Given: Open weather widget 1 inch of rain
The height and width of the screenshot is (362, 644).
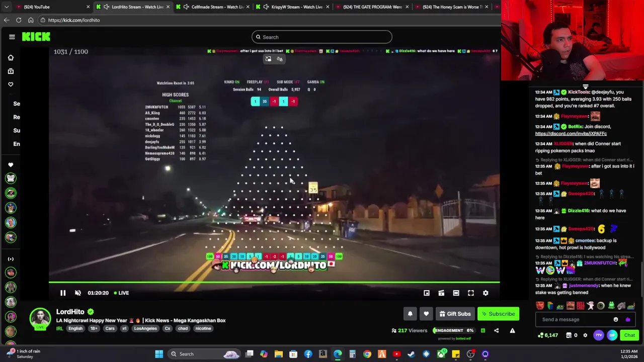Looking at the screenshot, I should (x=23, y=353).
